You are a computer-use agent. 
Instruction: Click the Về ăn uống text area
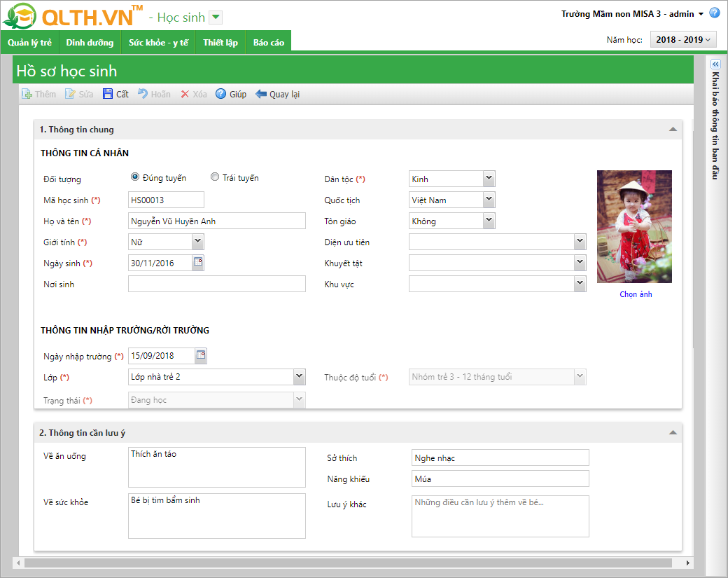217,467
